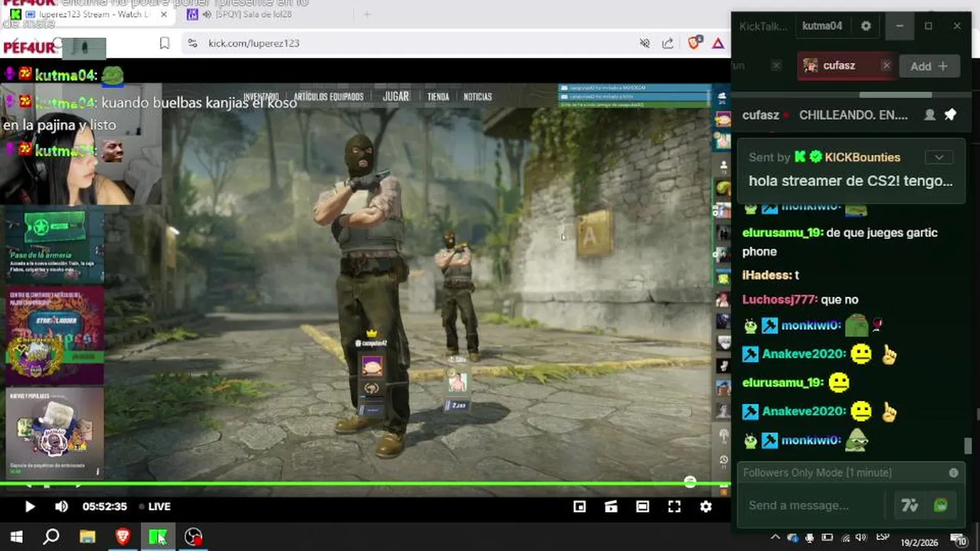Bookmark this page icon in the browser
This screenshot has width=980, height=551.
165,44
